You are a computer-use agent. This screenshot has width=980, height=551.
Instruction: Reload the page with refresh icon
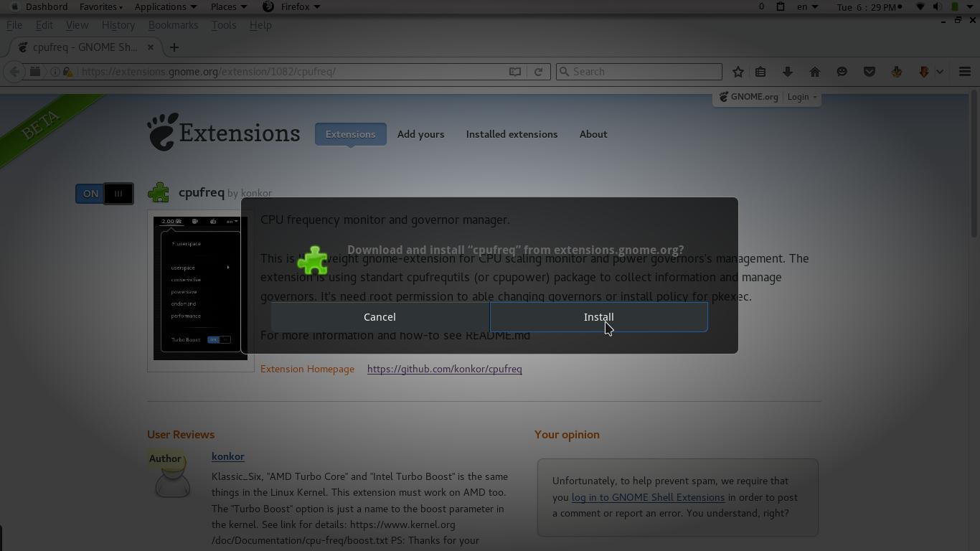(538, 72)
